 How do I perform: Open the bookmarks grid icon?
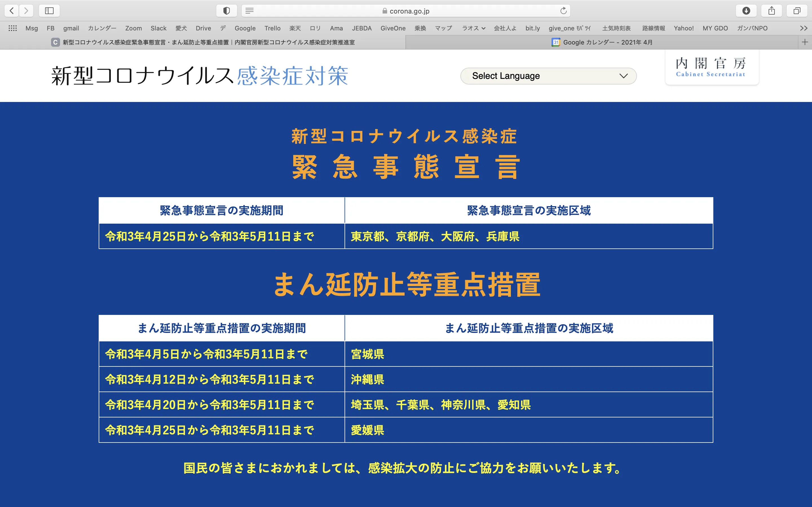(13, 28)
